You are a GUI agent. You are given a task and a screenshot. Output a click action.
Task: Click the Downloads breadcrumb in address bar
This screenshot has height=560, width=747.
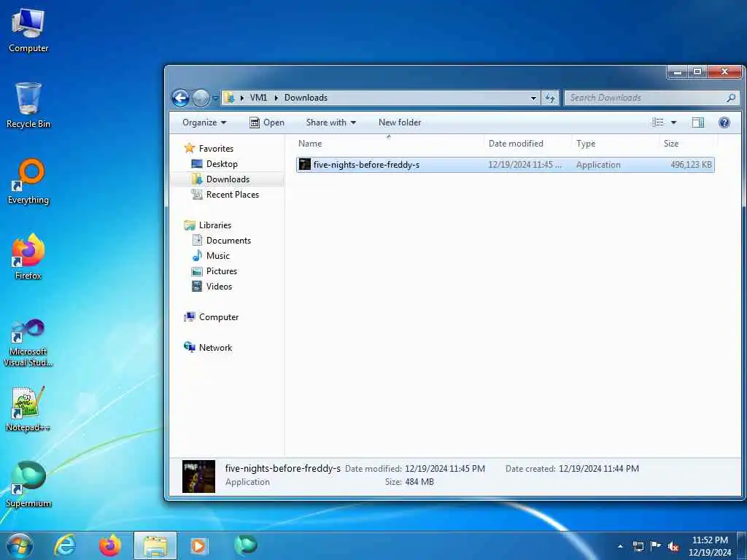click(x=306, y=98)
